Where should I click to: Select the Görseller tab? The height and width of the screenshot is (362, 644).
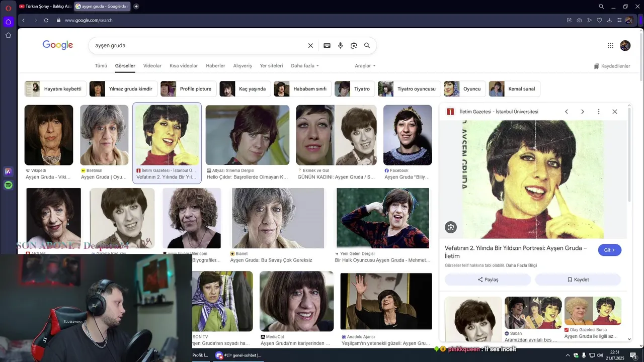point(125,66)
